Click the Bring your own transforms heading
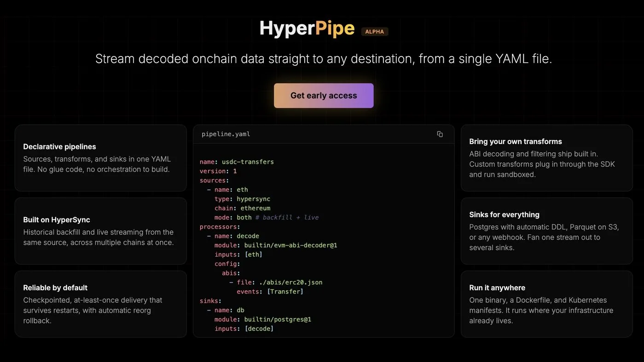Viewport: 644px width, 362px height. [516, 141]
